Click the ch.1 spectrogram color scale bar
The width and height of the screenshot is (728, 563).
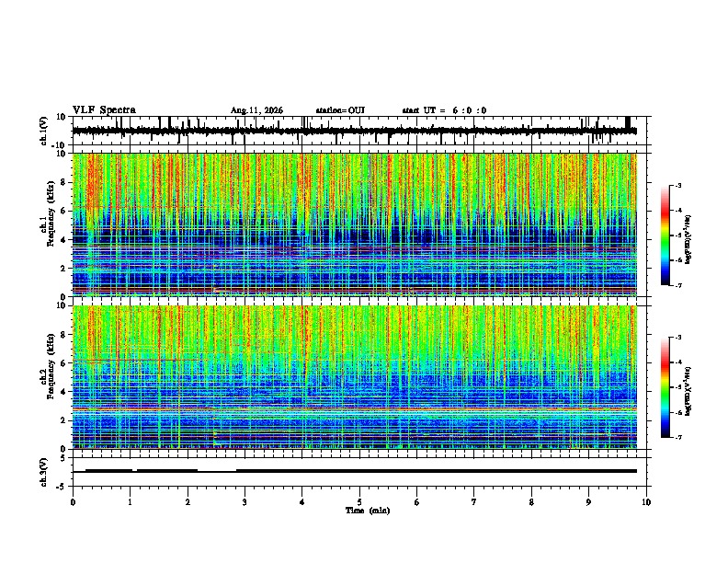[x=665, y=236]
